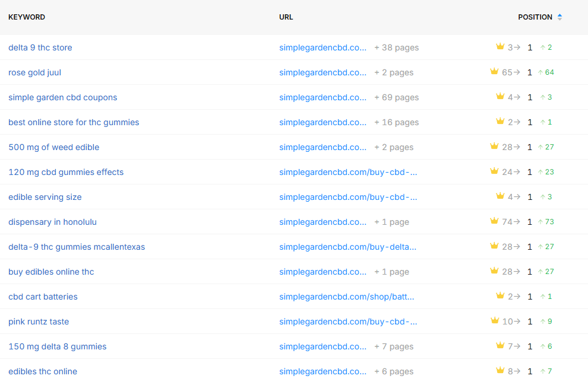Image resolution: width=588 pixels, height=382 pixels.
Task: Click crown icon in 120 mg cbd gummies effects row
Action: click(x=494, y=171)
